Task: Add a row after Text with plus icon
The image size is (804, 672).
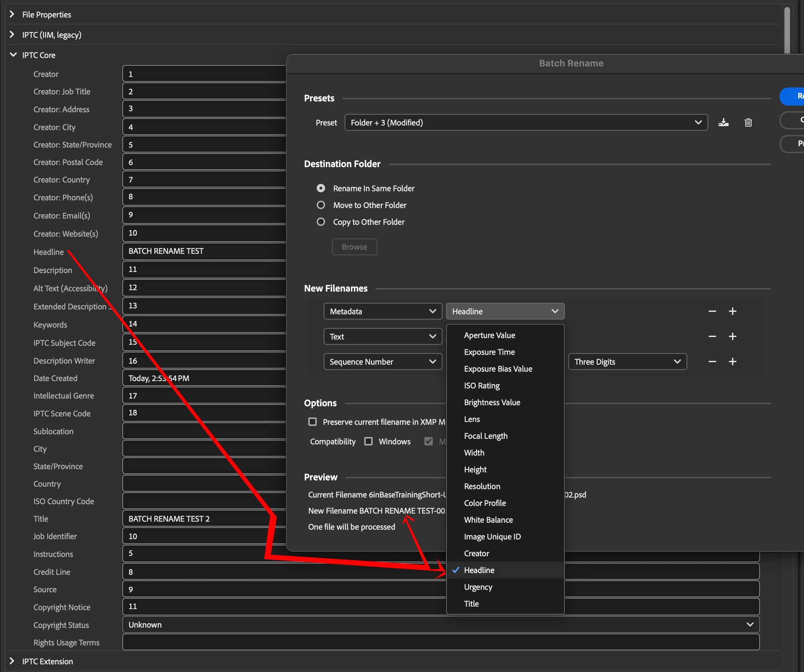Action: coord(732,337)
